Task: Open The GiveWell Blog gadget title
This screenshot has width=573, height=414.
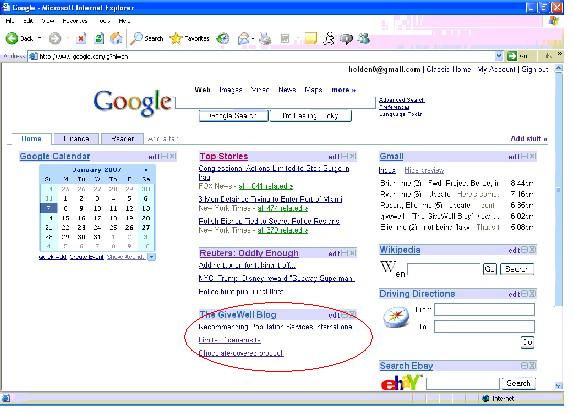Action: [x=238, y=314]
